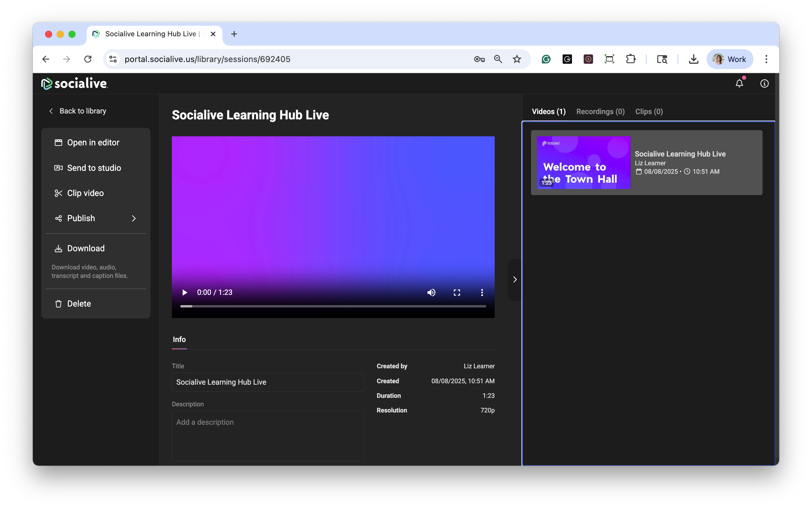Click the Clip video scissors option
Viewport: 812px width, 509px height.
pos(85,193)
